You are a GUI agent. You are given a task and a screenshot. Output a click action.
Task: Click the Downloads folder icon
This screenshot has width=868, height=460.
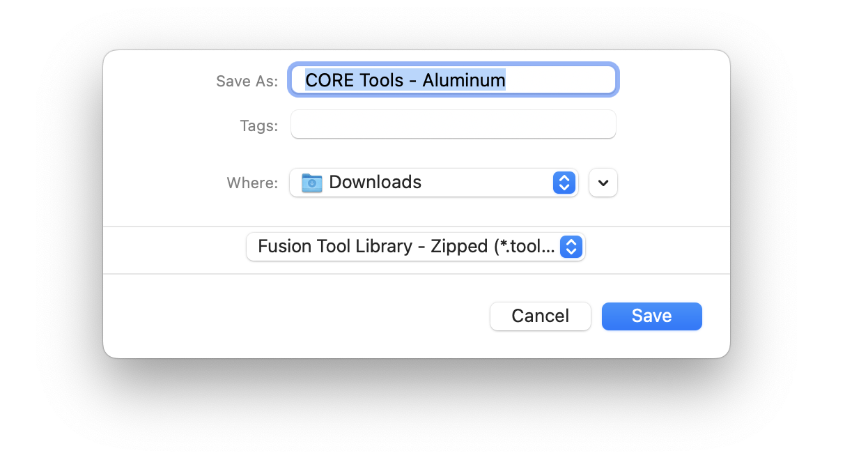click(311, 183)
